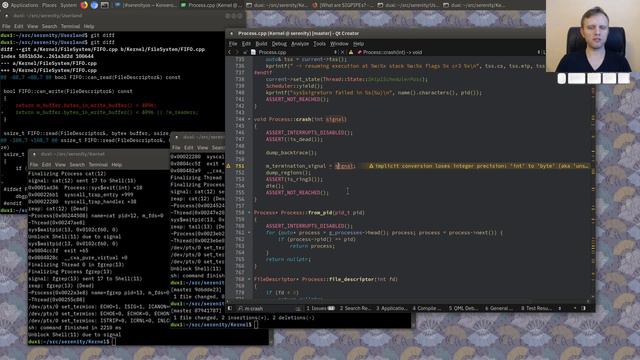
Task: Open the System menu in the top panel
Action: coord(68,5)
